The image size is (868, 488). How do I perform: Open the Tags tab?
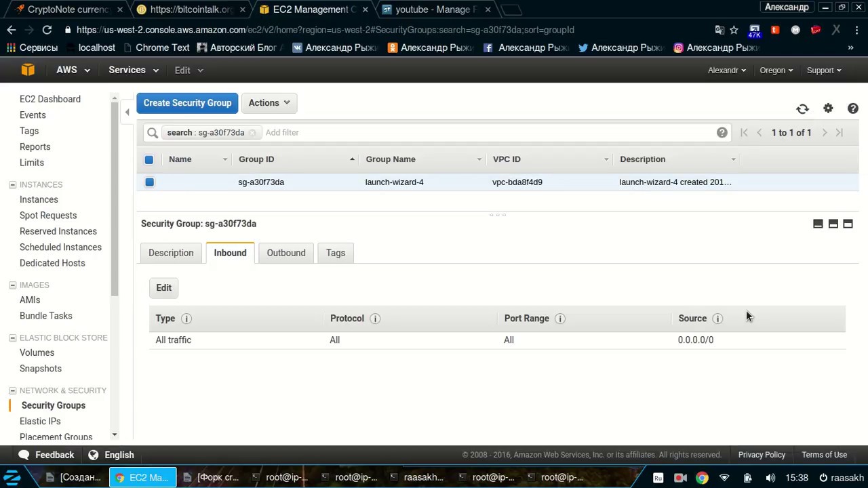[x=336, y=253]
